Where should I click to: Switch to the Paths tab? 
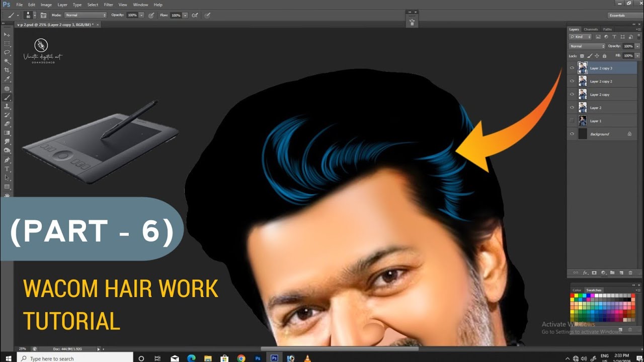tap(607, 30)
